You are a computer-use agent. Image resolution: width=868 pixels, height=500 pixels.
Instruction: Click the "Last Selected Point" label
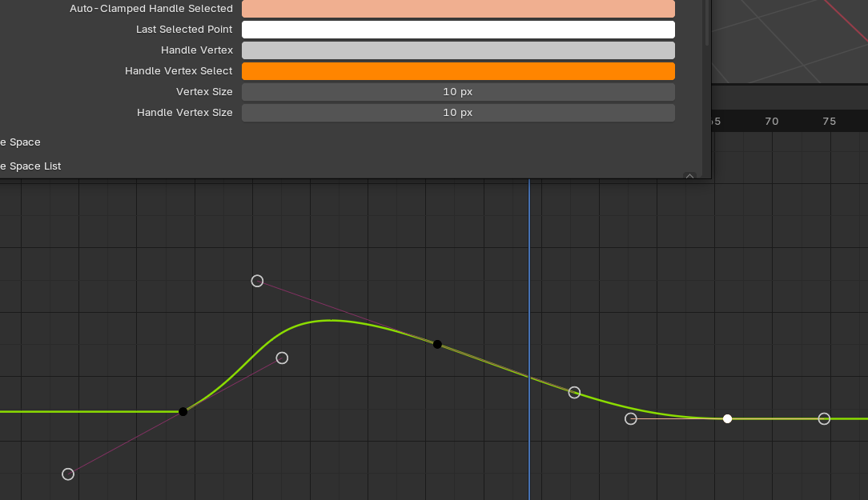point(184,30)
